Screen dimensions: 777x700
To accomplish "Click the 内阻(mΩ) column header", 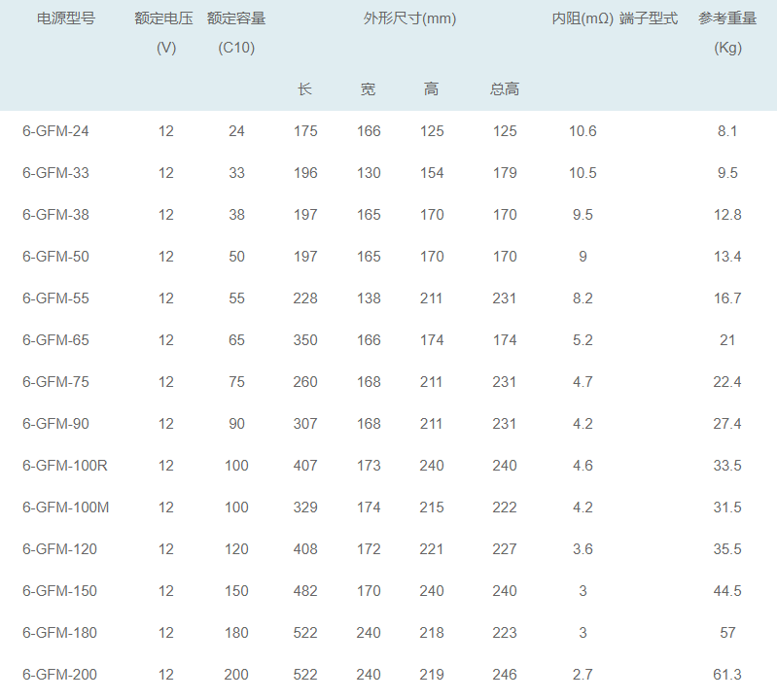I will click(582, 18).
